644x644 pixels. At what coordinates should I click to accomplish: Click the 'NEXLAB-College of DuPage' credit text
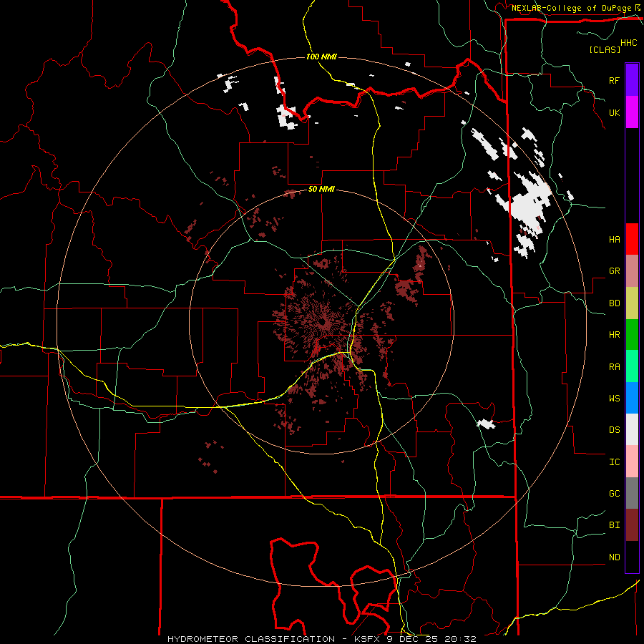tap(571, 8)
